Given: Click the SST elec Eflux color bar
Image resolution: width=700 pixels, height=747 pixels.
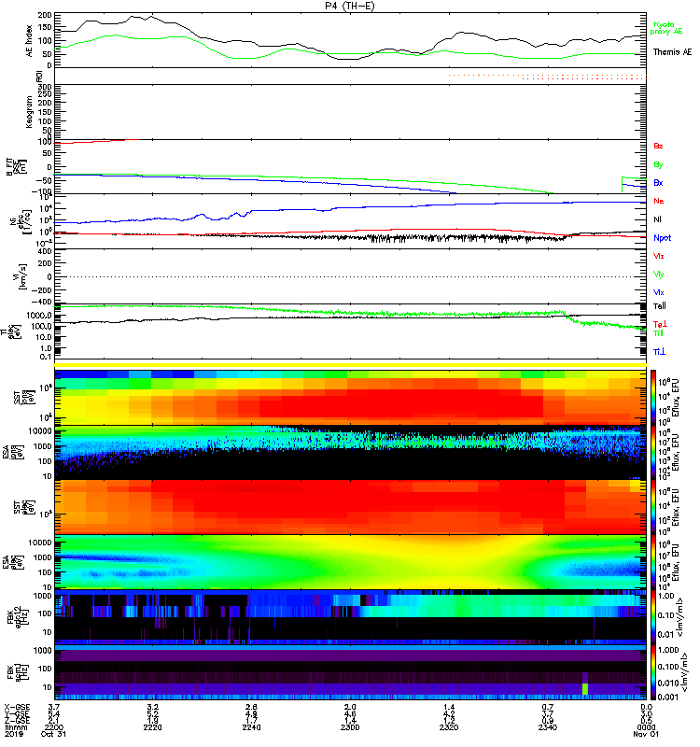Looking at the screenshot, I should [653, 507].
